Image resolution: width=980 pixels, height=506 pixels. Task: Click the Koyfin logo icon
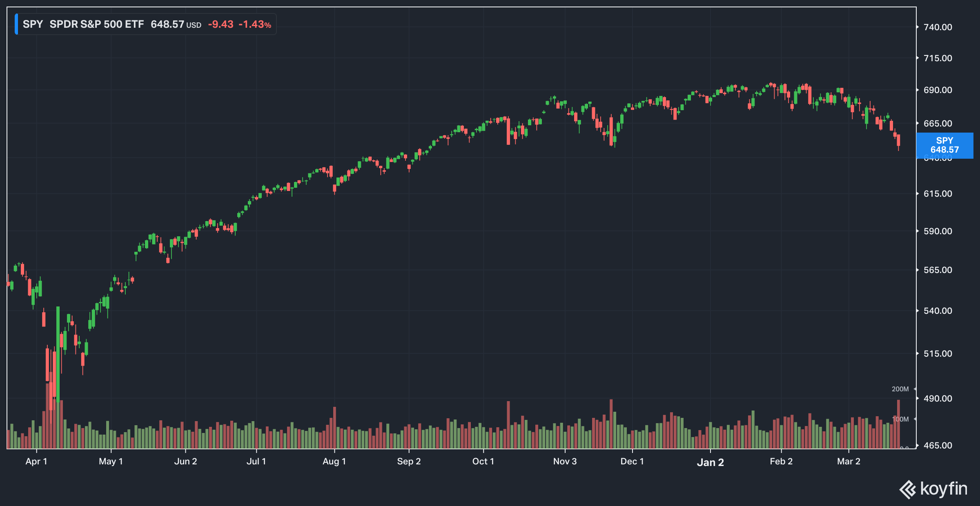[x=908, y=489]
